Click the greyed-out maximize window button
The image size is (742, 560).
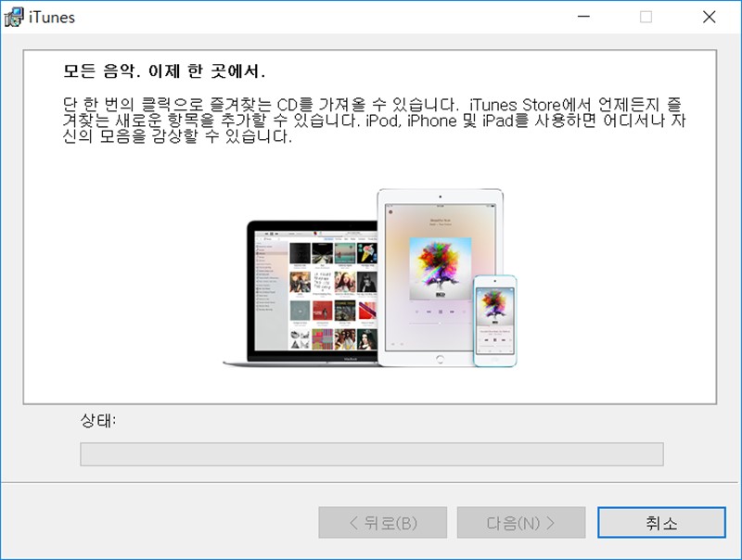(646, 17)
